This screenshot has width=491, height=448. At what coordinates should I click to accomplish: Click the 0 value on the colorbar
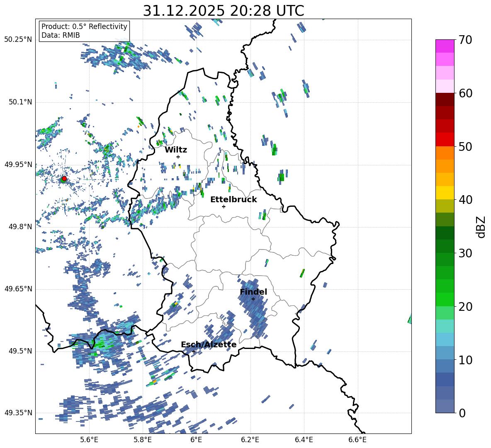coord(462,413)
